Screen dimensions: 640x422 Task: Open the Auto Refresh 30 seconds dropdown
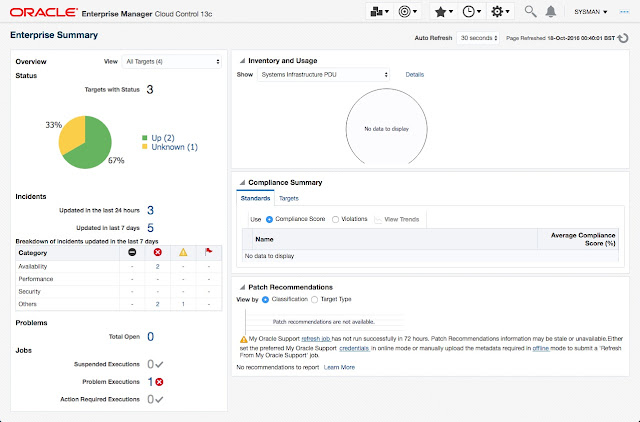click(x=478, y=38)
